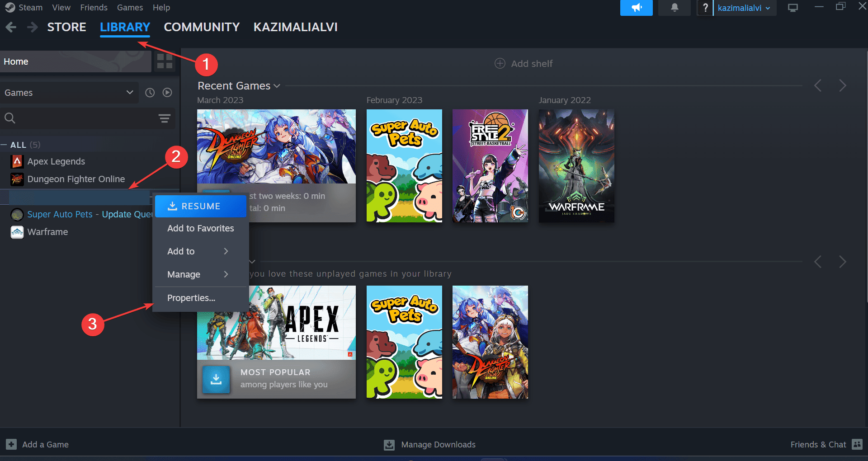Open the View menu
Viewport: 868px width, 461px height.
pos(61,8)
